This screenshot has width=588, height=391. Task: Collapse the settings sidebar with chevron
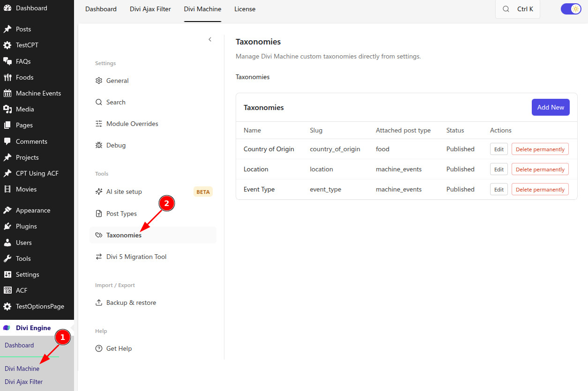210,39
